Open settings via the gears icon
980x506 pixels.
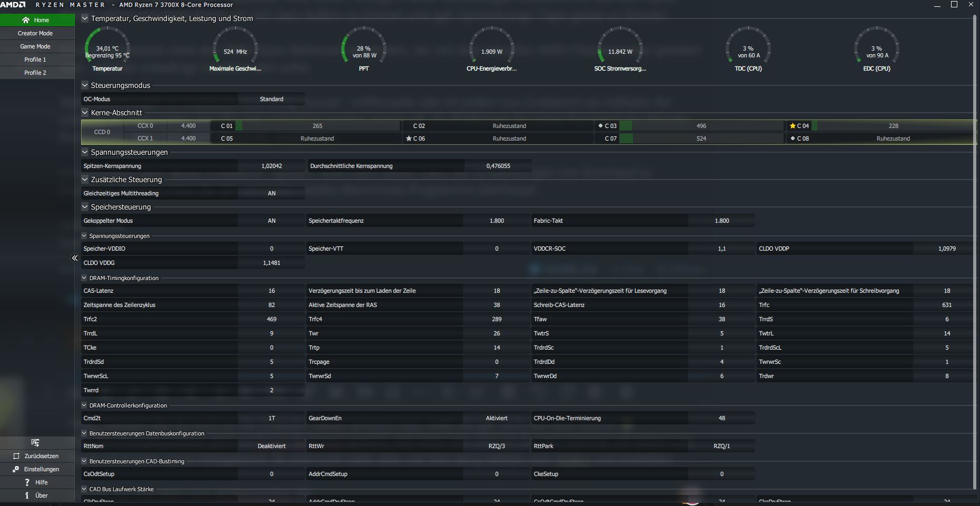16,469
